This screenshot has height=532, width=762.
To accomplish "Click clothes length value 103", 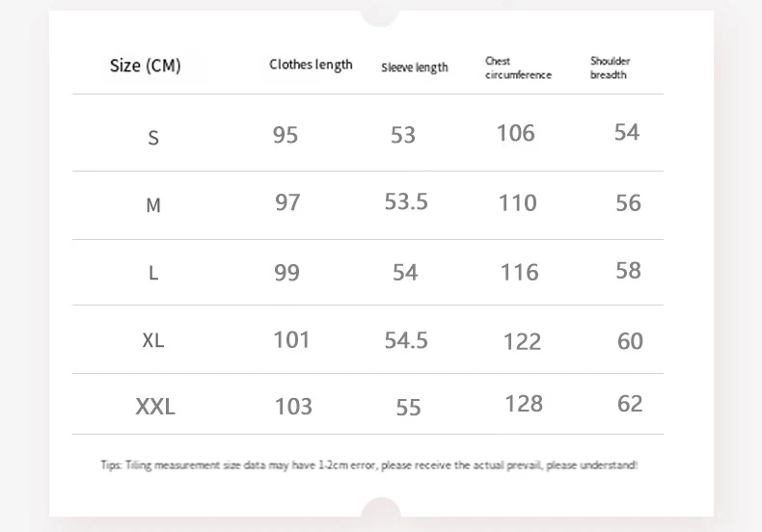I will 293,407.
